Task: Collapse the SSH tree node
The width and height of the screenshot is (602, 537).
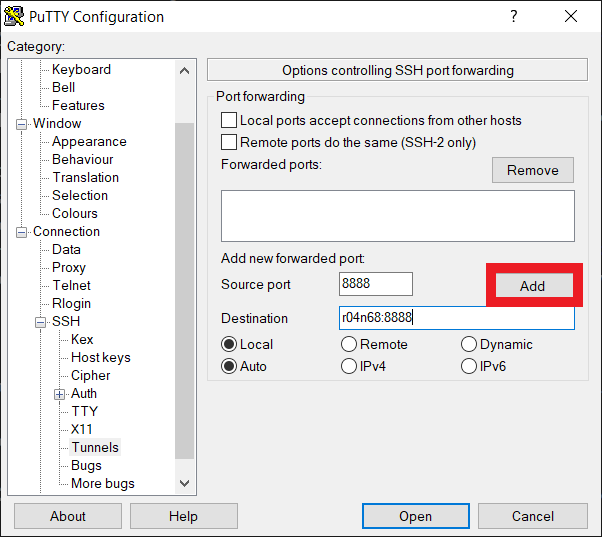Action: pos(41,322)
